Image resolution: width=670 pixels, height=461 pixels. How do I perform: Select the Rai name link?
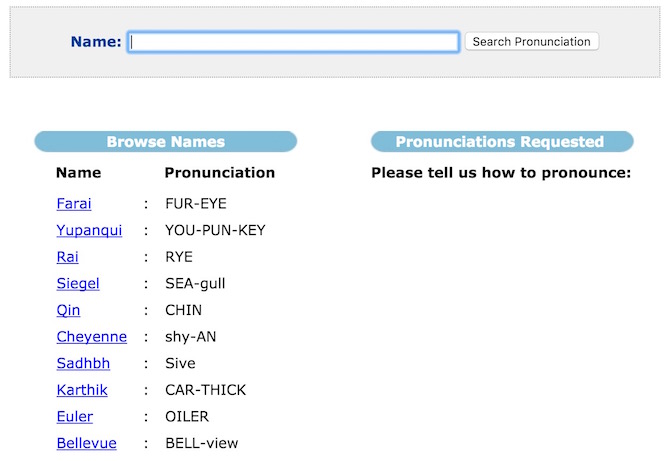pyautogui.click(x=68, y=257)
